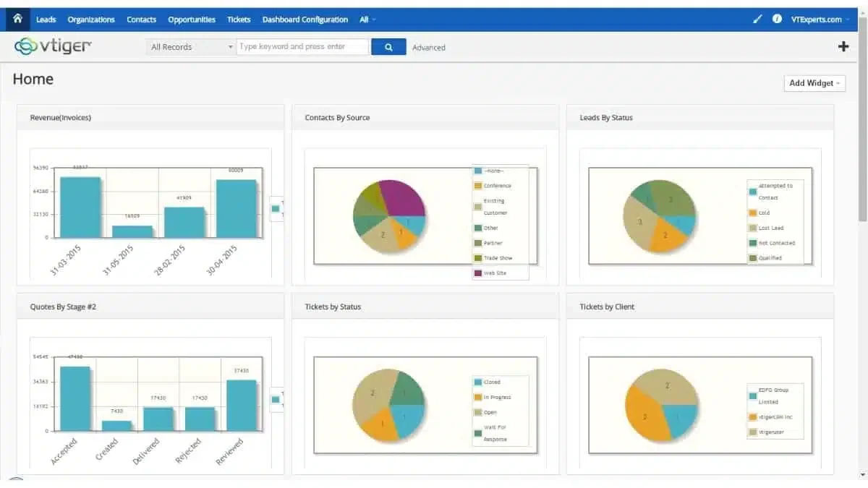Screen dimensions: 868x488
Task: Click the Qualified legend swatch
Action: (753, 258)
